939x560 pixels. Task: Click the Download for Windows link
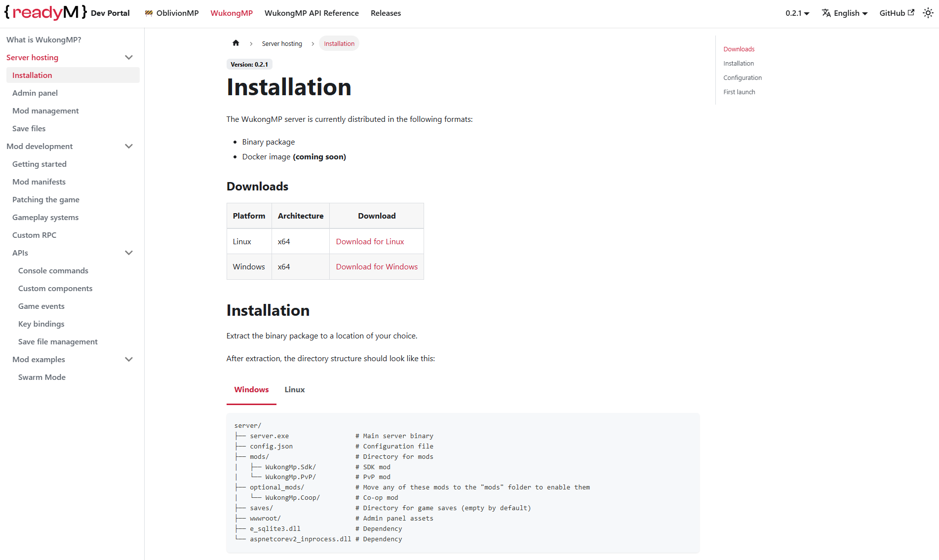377,266
